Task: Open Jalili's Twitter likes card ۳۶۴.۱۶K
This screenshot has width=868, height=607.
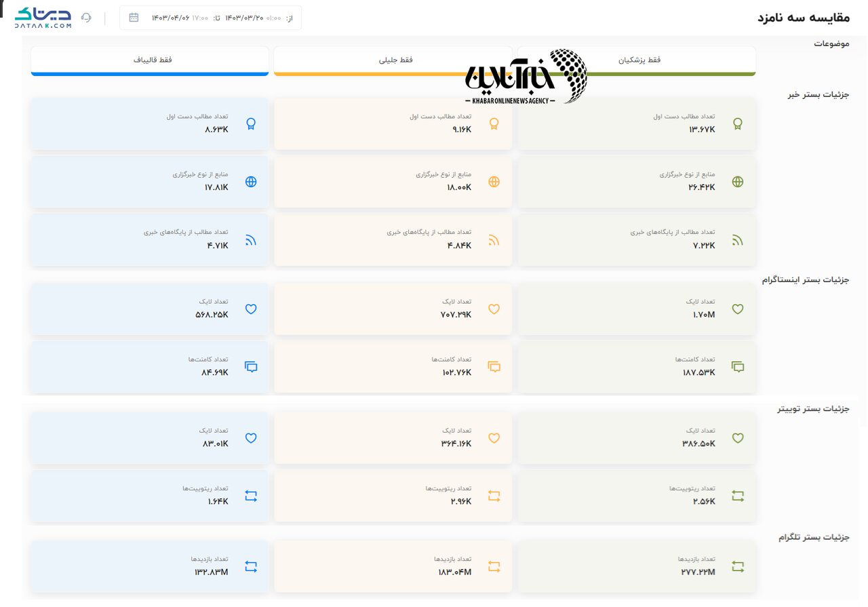Action: tap(393, 438)
